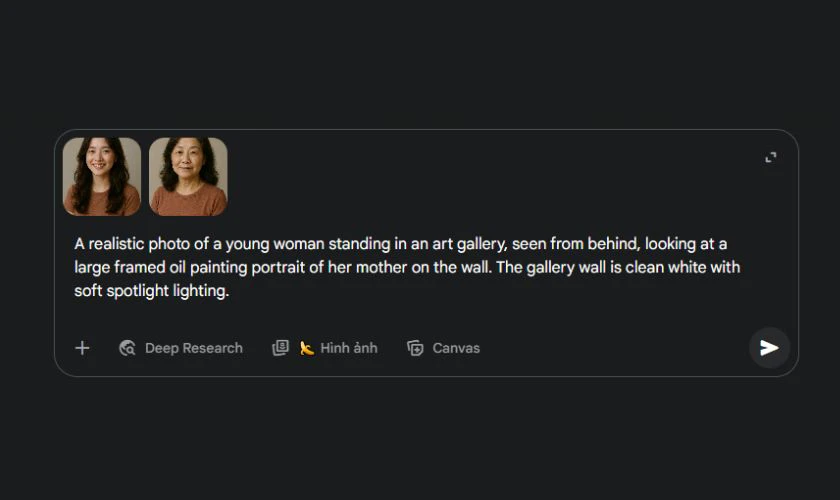840x500 pixels.
Task: Click "oil painting" in the second prompt line
Action: coord(216,268)
